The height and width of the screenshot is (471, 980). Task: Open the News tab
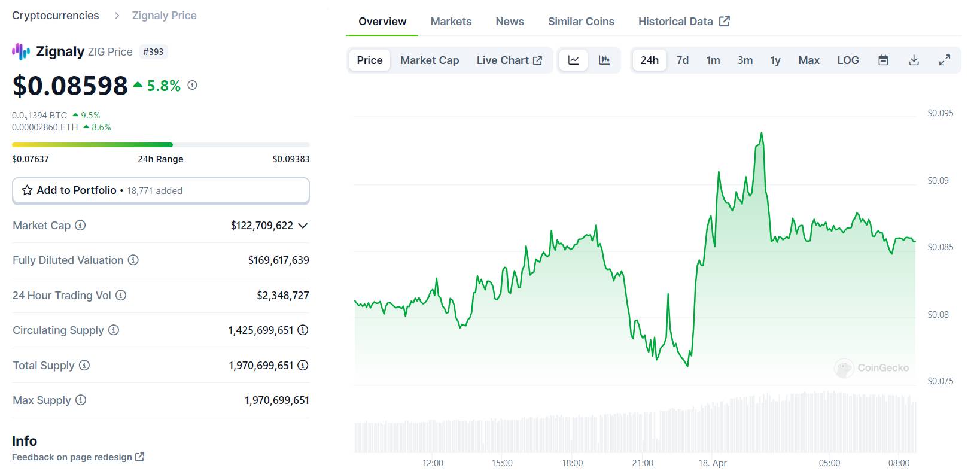[x=510, y=22]
